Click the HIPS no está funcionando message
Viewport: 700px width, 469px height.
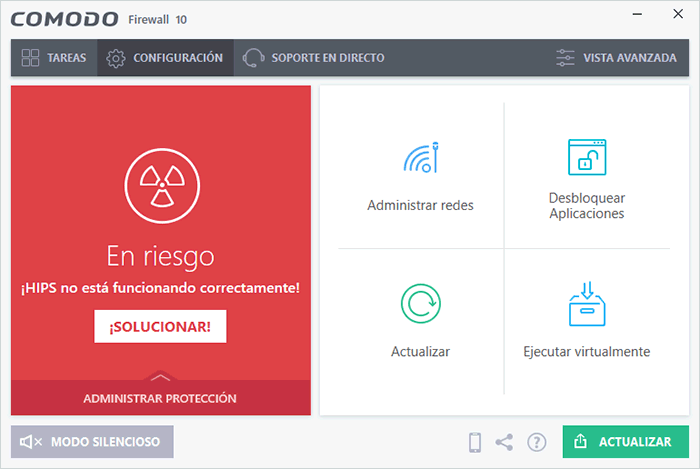click(x=160, y=288)
